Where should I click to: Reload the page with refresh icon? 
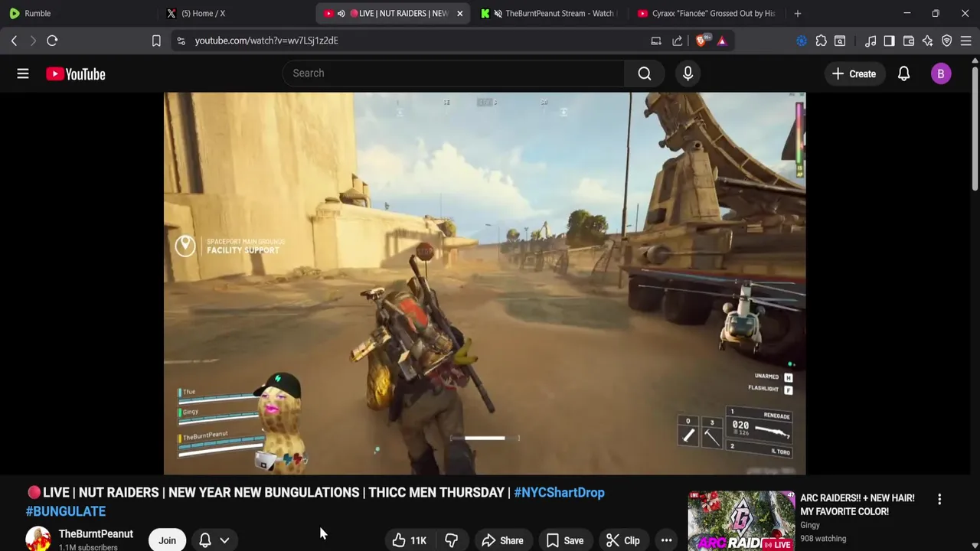52,41
